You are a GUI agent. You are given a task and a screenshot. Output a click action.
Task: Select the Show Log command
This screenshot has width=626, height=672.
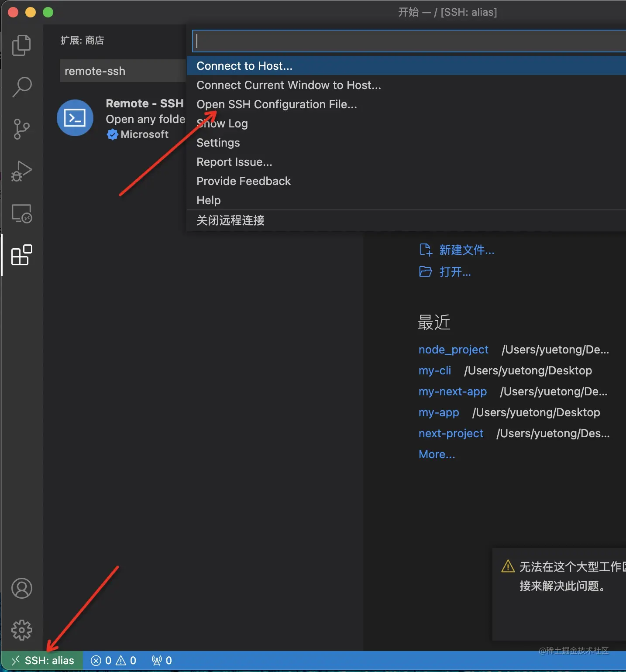(x=406, y=123)
